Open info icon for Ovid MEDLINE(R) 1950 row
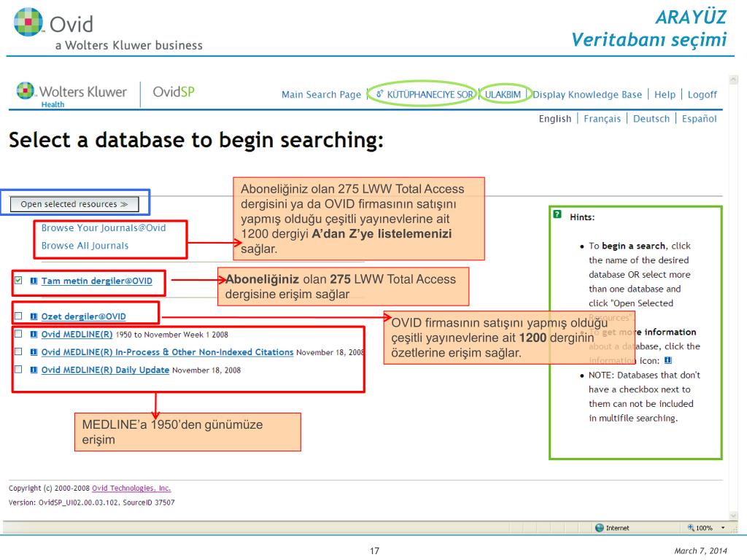This screenshot has width=747, height=560. click(34, 334)
